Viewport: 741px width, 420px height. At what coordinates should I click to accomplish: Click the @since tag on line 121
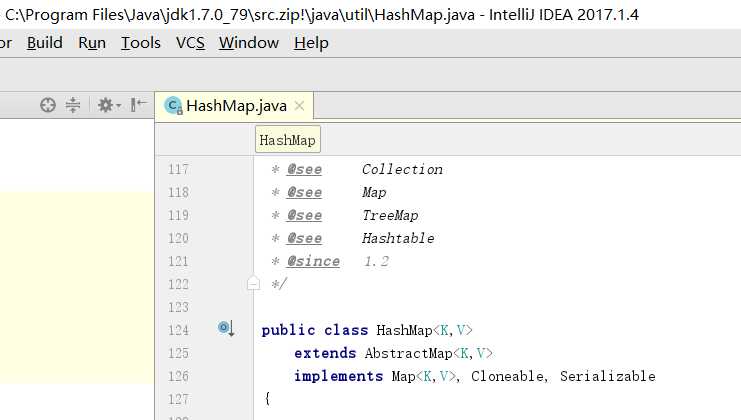[x=313, y=261]
